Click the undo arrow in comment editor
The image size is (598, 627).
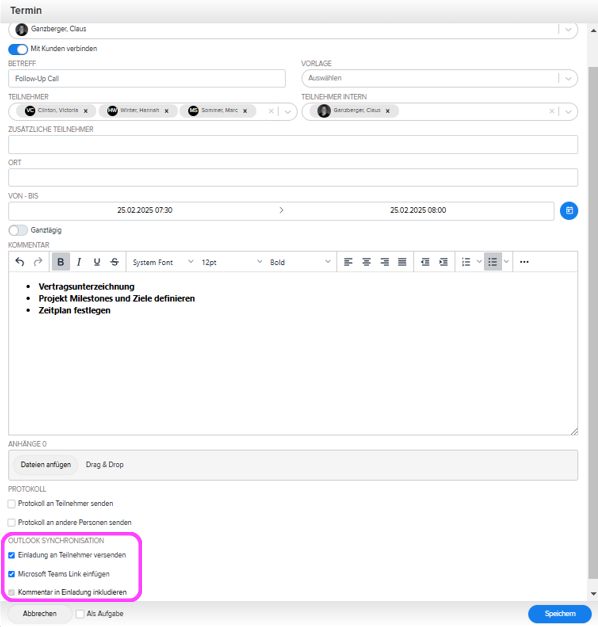pyautogui.click(x=20, y=262)
